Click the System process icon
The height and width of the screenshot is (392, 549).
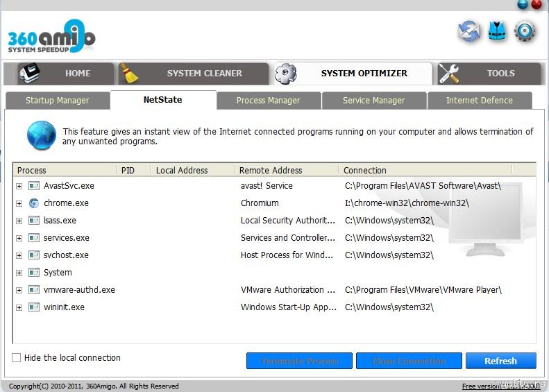[x=34, y=272]
